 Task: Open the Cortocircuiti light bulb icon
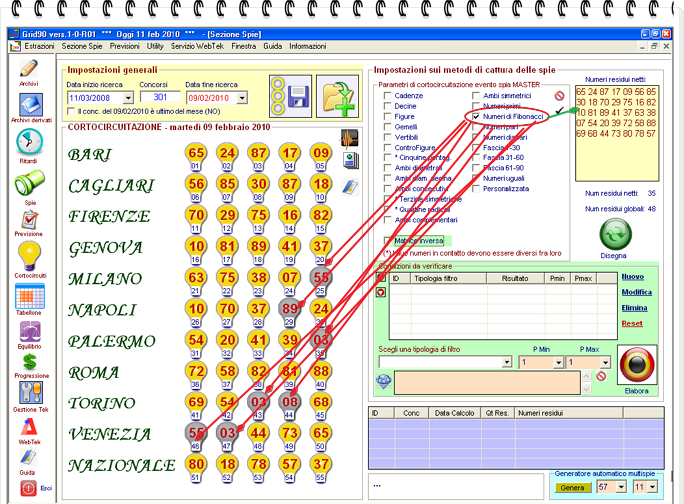click(x=29, y=256)
